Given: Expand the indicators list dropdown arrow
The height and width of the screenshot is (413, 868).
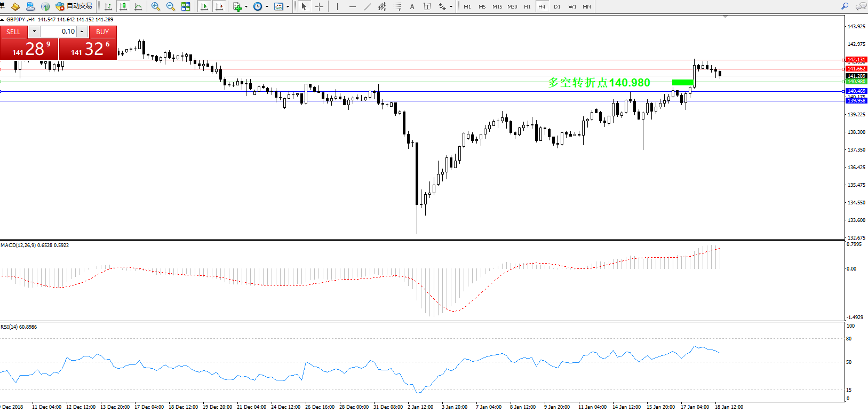Looking at the screenshot, I should tap(246, 7).
